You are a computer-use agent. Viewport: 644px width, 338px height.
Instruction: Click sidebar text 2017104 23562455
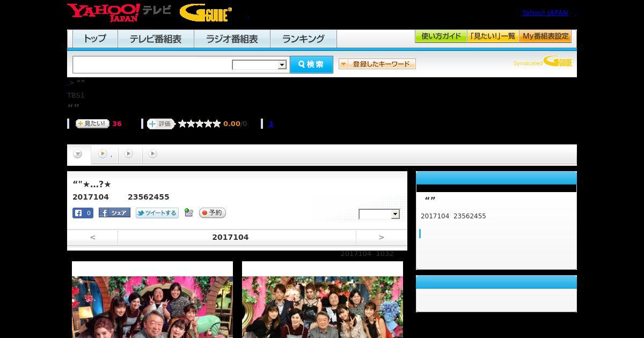click(453, 216)
